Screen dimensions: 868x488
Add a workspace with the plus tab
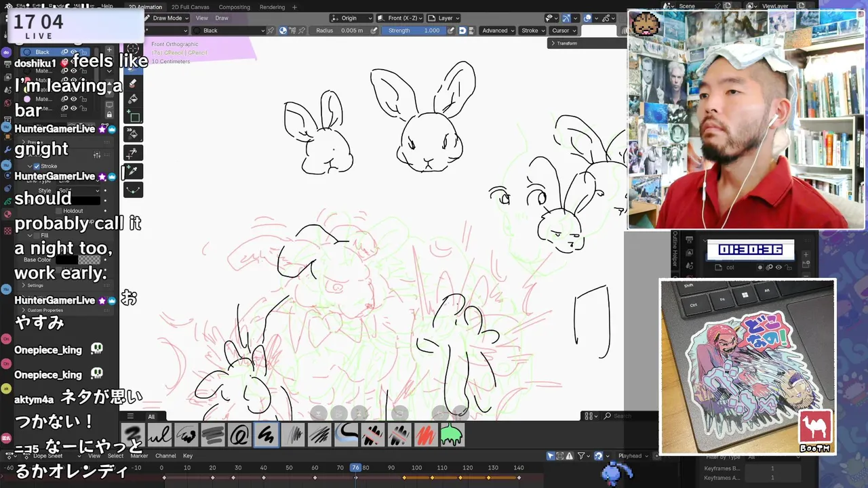[294, 7]
